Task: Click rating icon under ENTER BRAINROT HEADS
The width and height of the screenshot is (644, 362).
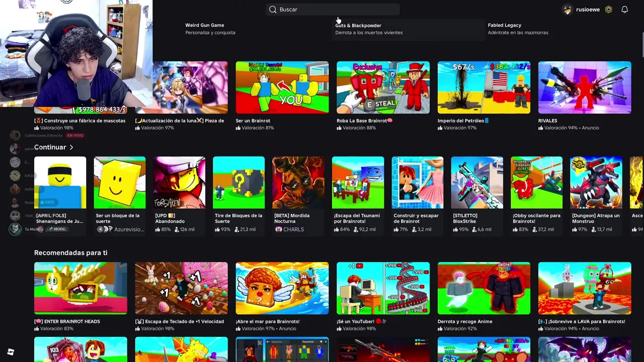Action: coord(37,329)
